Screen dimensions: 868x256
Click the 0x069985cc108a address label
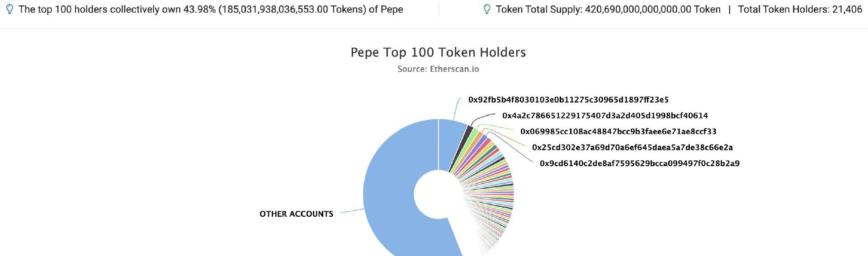click(618, 131)
